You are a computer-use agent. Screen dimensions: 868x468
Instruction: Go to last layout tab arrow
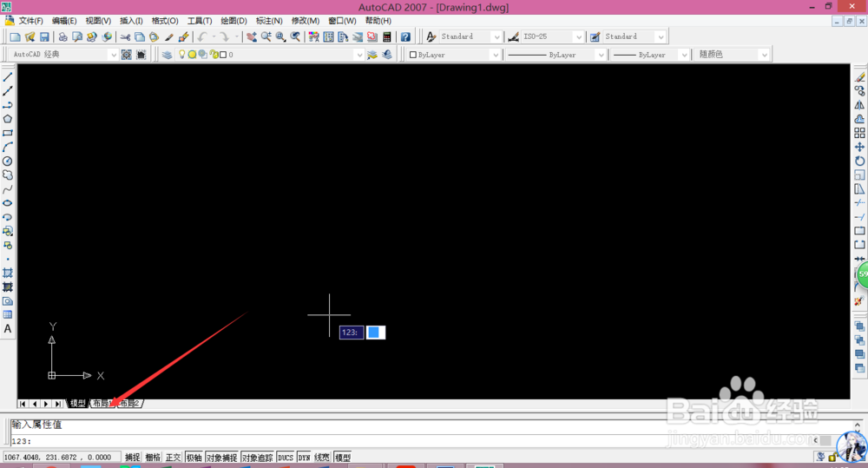click(58, 404)
